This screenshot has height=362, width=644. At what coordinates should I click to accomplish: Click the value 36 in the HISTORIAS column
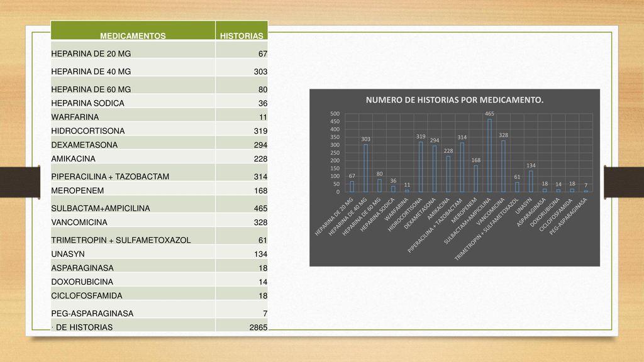coord(263,104)
